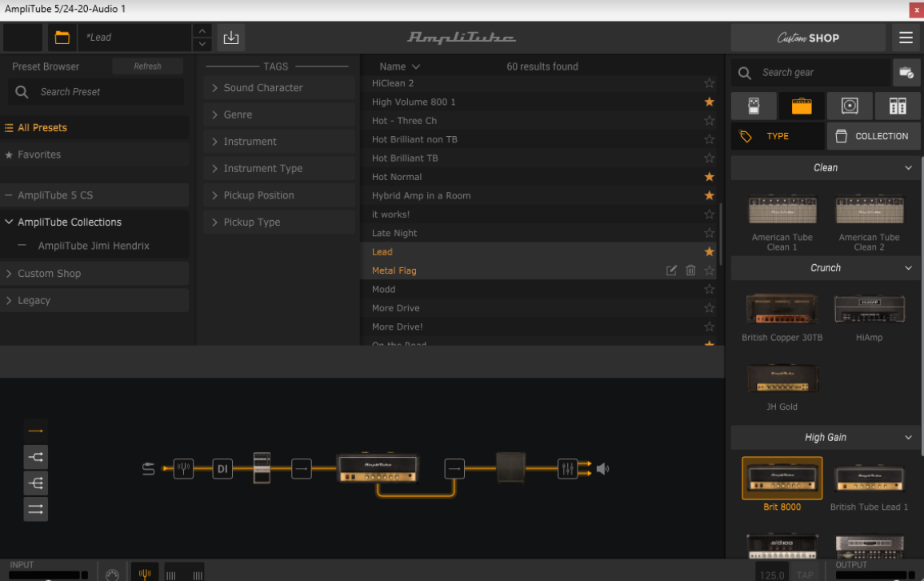Open the mixer block in chain

coord(567,469)
